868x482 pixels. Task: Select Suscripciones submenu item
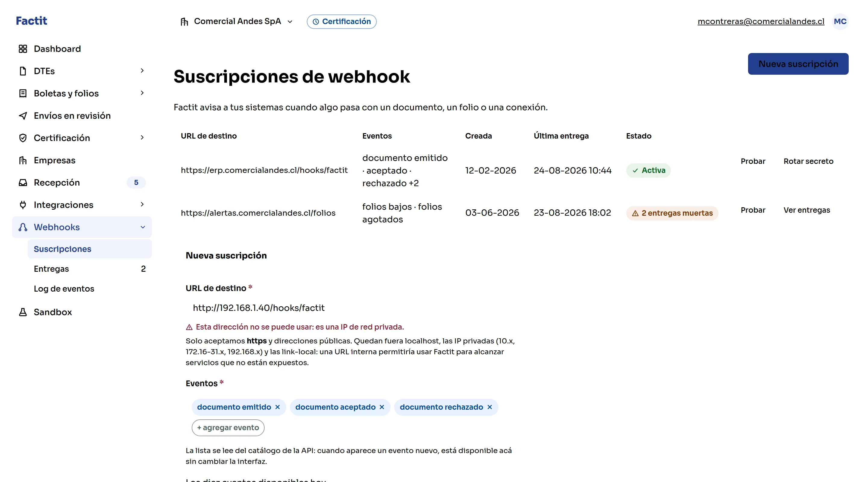(x=90, y=249)
